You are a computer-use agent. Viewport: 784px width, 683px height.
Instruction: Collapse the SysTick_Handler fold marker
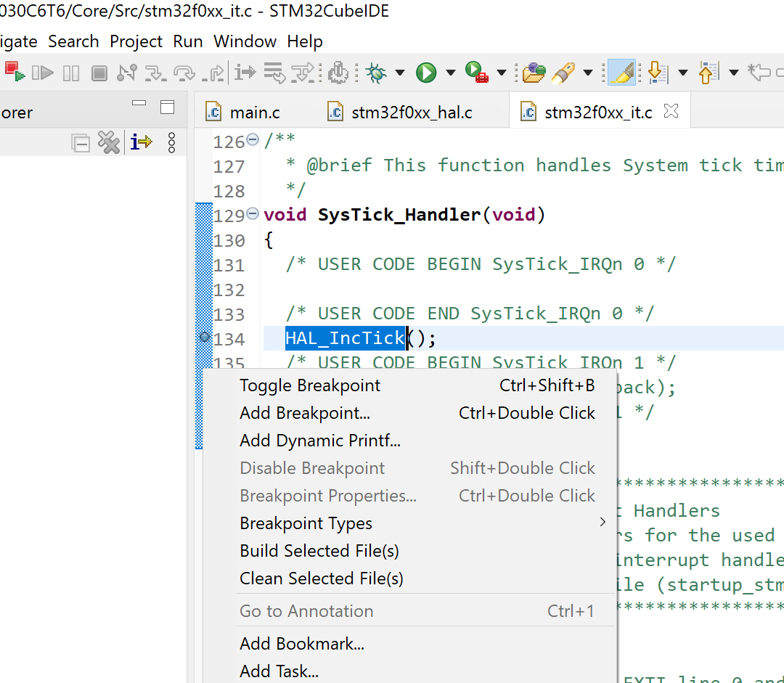[253, 213]
